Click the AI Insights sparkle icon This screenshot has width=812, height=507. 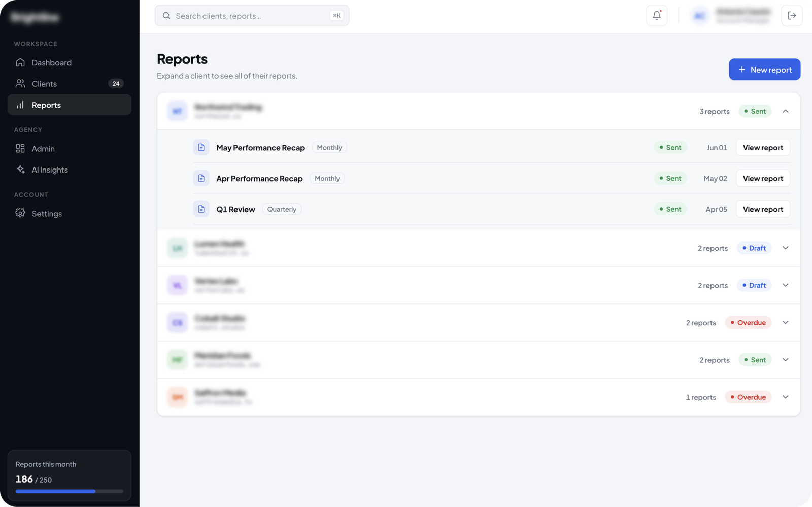pyautogui.click(x=20, y=170)
